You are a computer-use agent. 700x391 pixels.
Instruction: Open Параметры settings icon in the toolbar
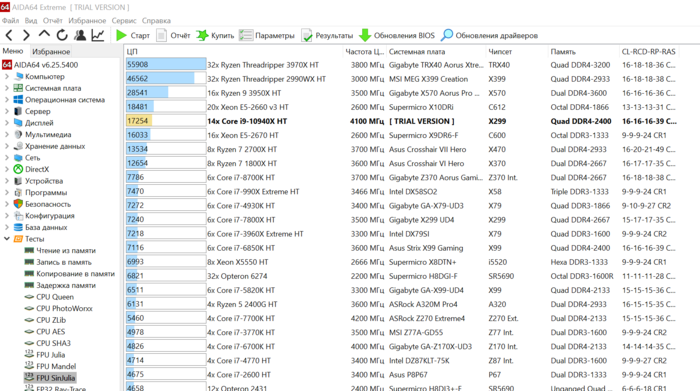click(x=246, y=35)
